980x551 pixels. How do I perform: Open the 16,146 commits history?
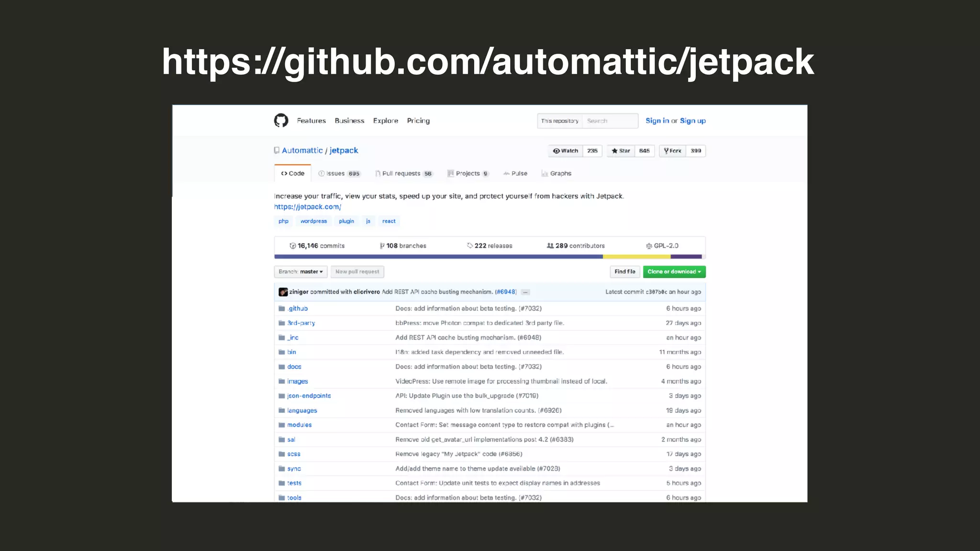[x=317, y=246]
